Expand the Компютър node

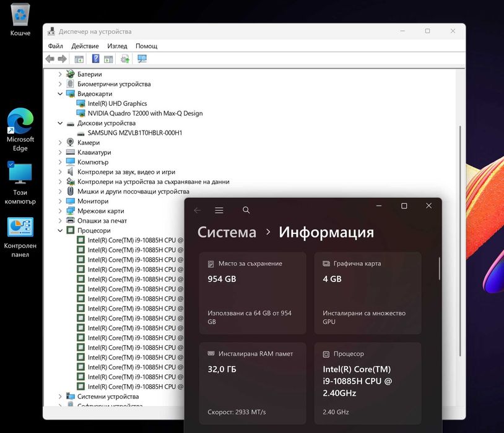coord(60,162)
